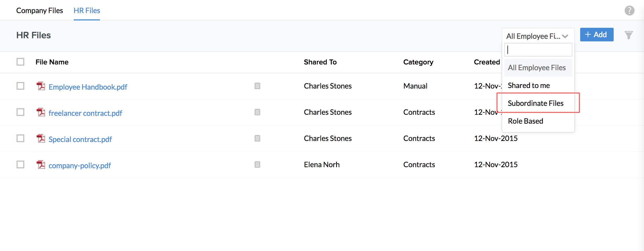Image resolution: width=644 pixels, height=251 pixels.
Task: Click the details icon for company-policy.pdf
Action: (257, 165)
